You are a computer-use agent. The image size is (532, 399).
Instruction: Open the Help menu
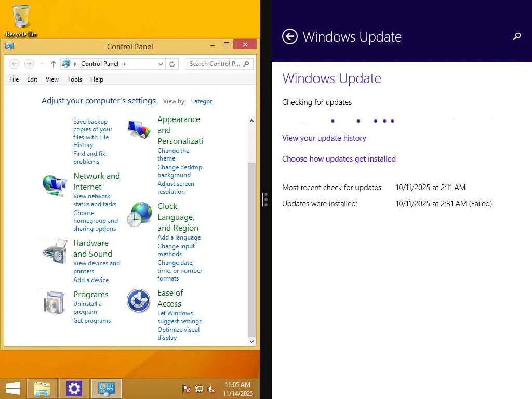(97, 79)
